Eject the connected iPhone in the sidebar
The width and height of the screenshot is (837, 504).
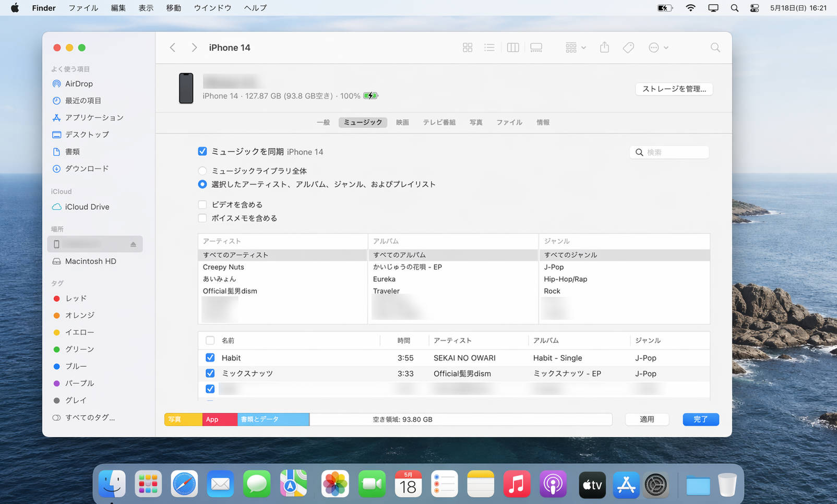pyautogui.click(x=134, y=244)
